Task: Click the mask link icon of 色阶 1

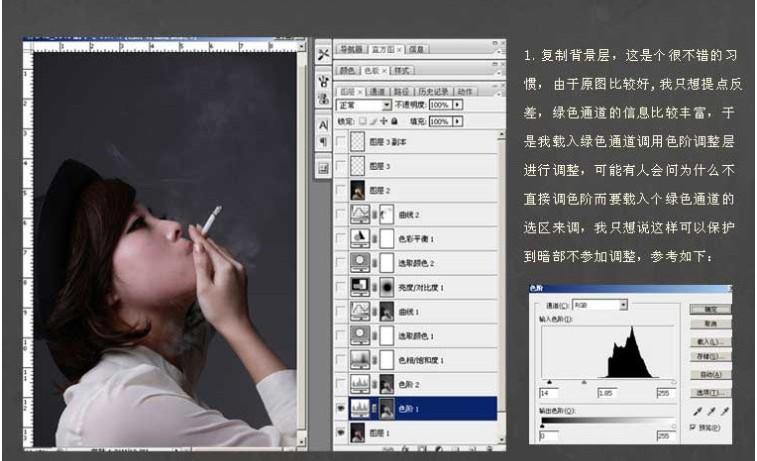Action: (x=375, y=408)
